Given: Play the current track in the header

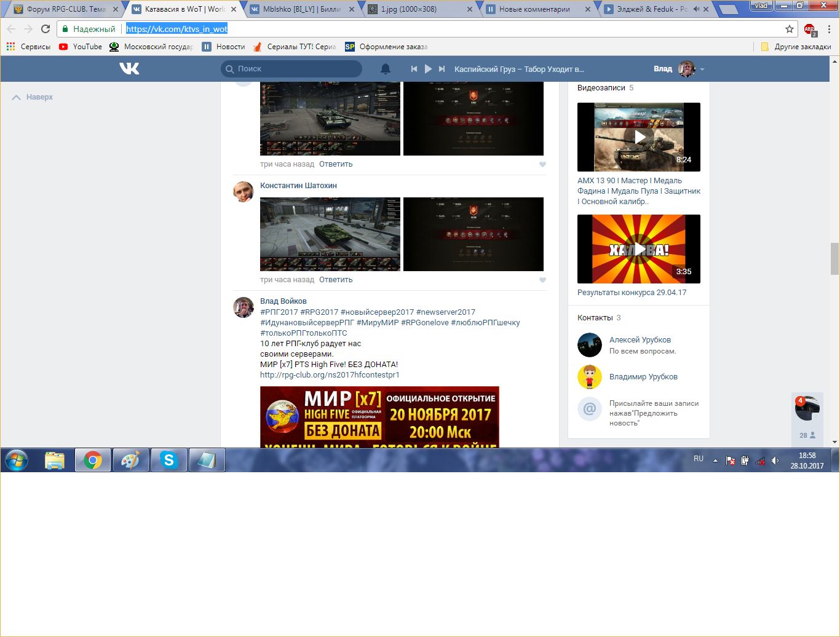Looking at the screenshot, I should pos(428,69).
